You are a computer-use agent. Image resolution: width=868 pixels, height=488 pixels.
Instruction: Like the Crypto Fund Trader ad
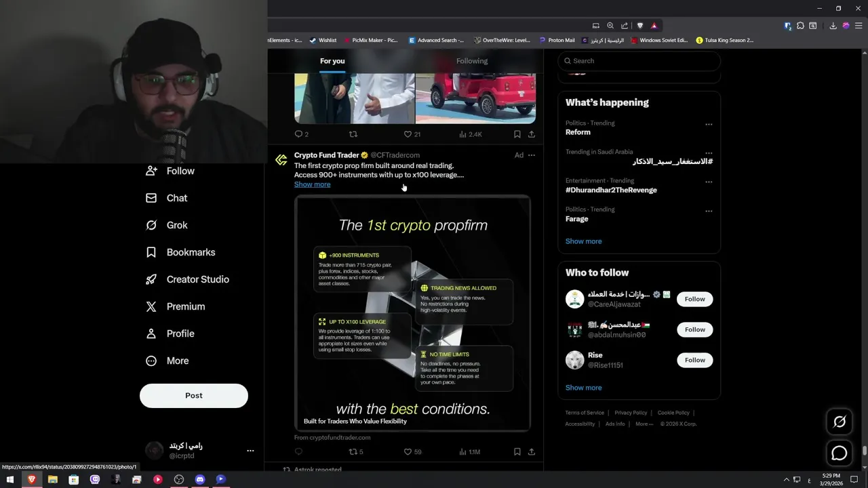[412, 451]
